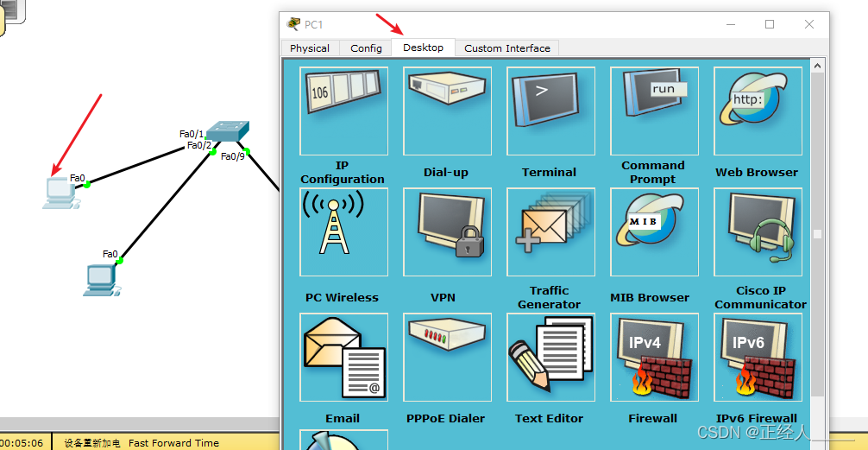Open the PC Wireless tool
The image size is (868, 450).
coord(343,231)
